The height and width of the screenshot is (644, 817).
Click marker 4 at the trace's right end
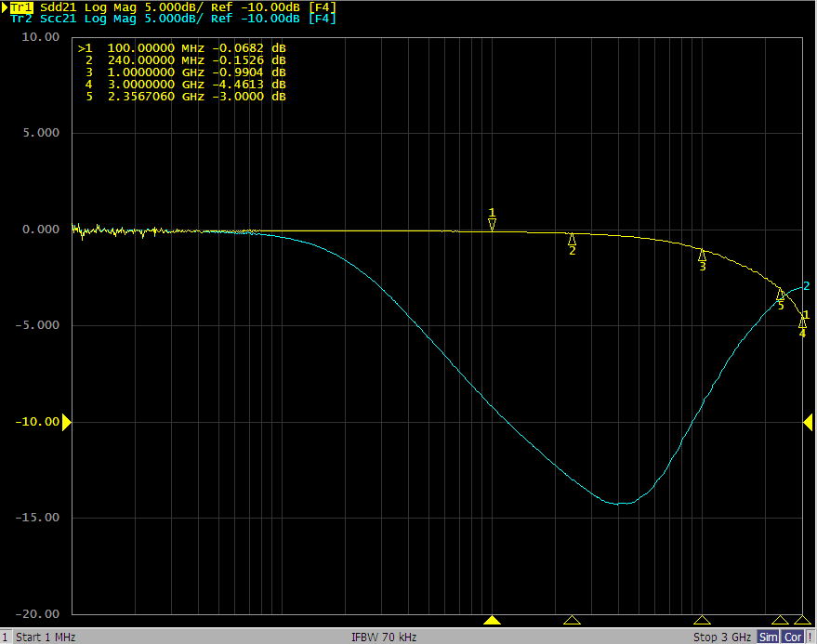(x=803, y=322)
